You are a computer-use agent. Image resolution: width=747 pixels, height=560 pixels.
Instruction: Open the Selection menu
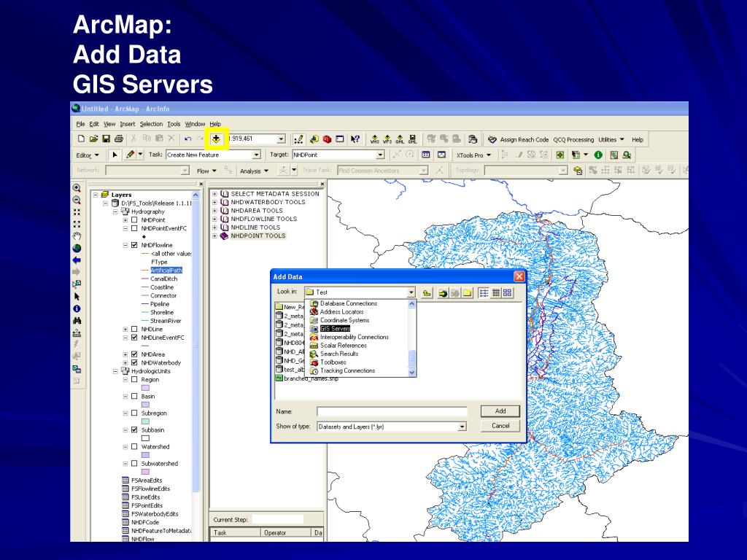151,124
